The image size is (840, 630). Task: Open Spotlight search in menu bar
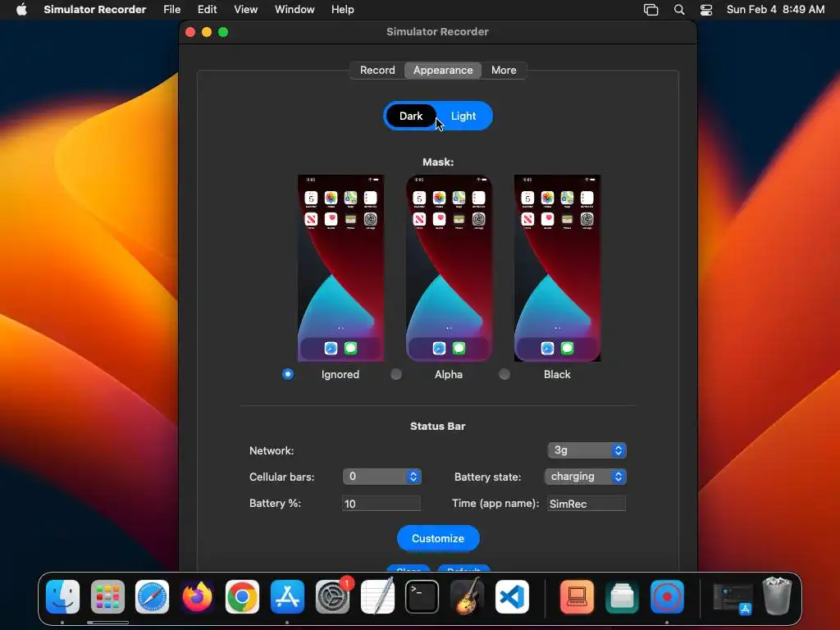pyautogui.click(x=678, y=10)
